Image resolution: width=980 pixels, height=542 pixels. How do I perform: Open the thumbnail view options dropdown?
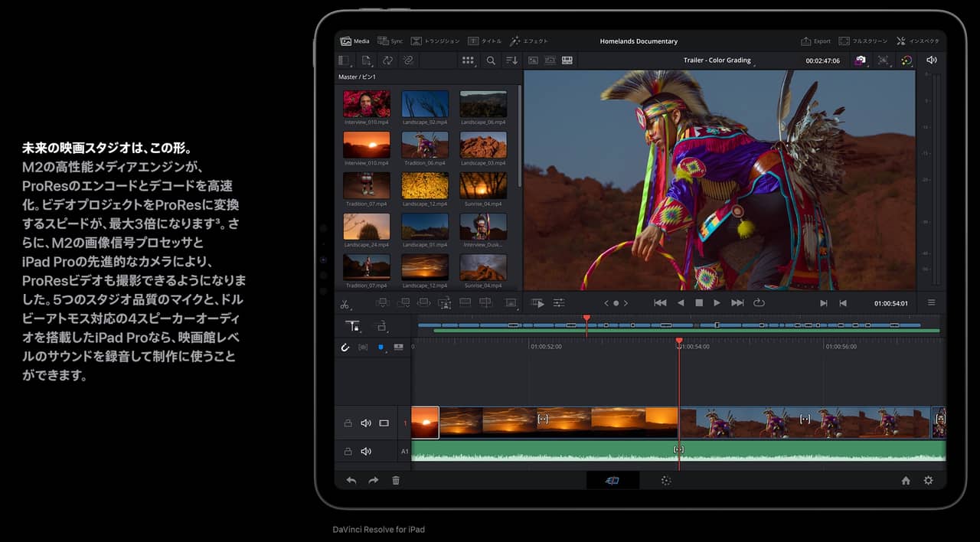(469, 60)
